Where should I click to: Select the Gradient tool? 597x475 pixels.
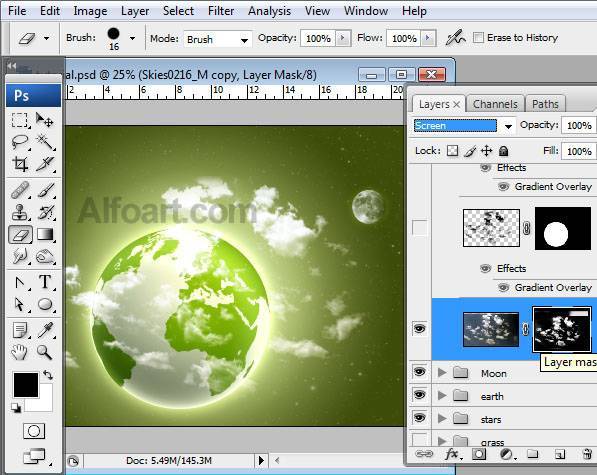45,235
